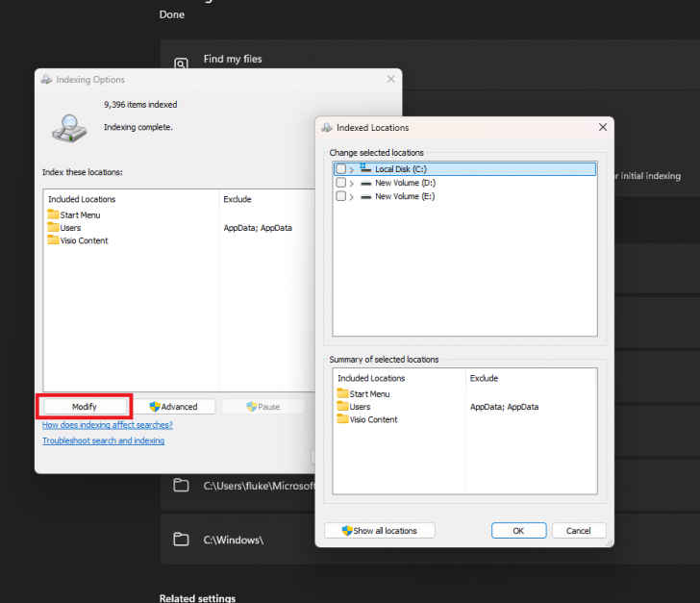Screen dimensions: 700x603
Task: Expand the New Volume (D:) tree node
Action: [352, 183]
